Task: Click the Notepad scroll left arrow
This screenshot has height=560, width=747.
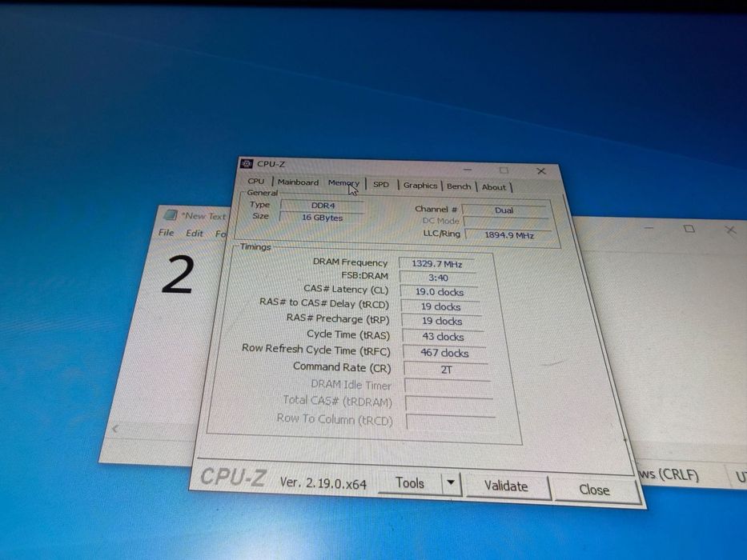Action: tap(114, 429)
